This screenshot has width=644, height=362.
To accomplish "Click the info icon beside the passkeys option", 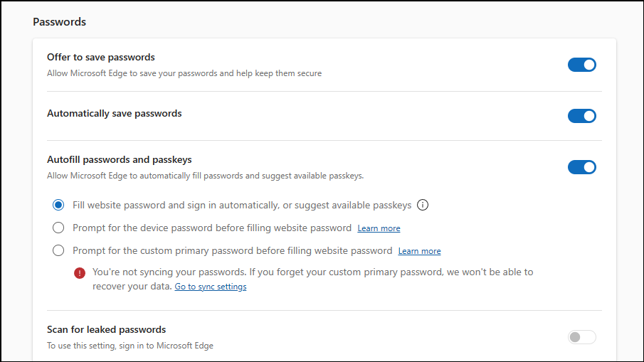I will (423, 206).
